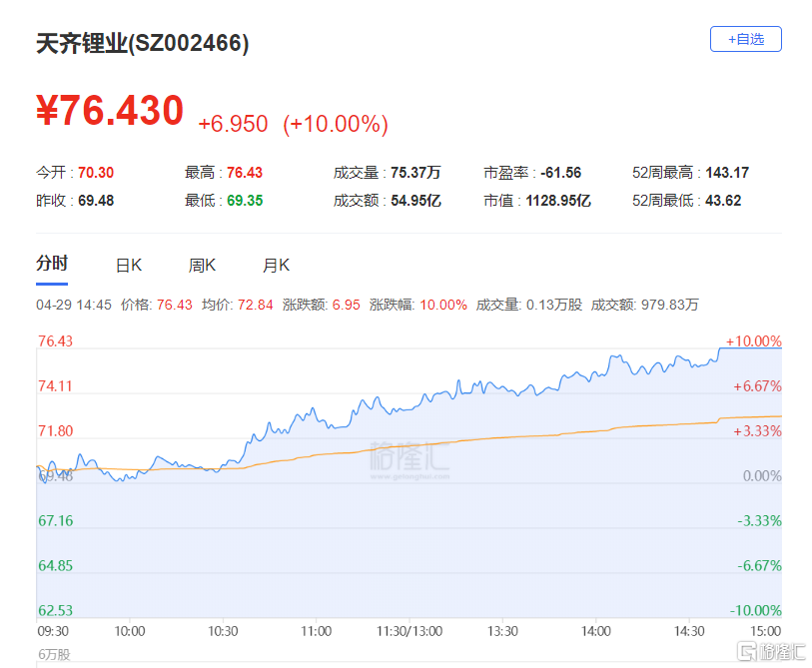The width and height of the screenshot is (812, 668).
Task: Click the 10:00 time axis label
Action: (130, 631)
